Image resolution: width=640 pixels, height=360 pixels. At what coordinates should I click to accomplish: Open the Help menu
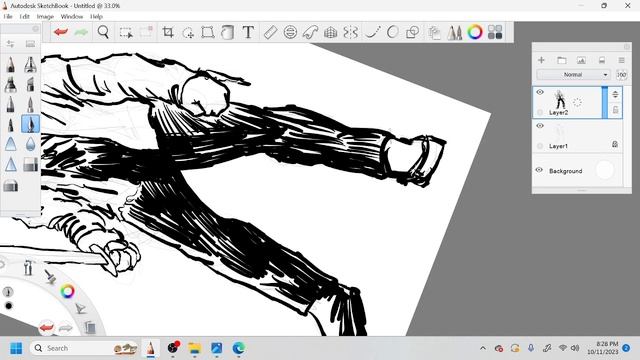point(96,17)
